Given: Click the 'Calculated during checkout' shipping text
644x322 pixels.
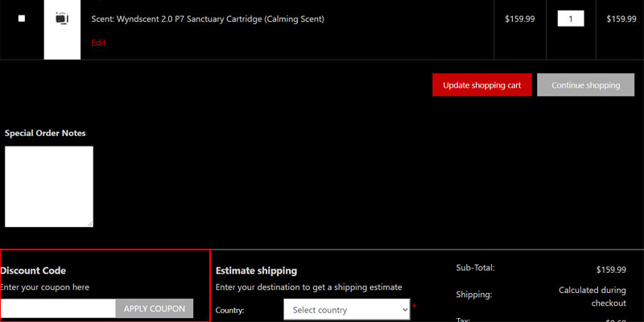Looking at the screenshot, I should coord(592,296).
